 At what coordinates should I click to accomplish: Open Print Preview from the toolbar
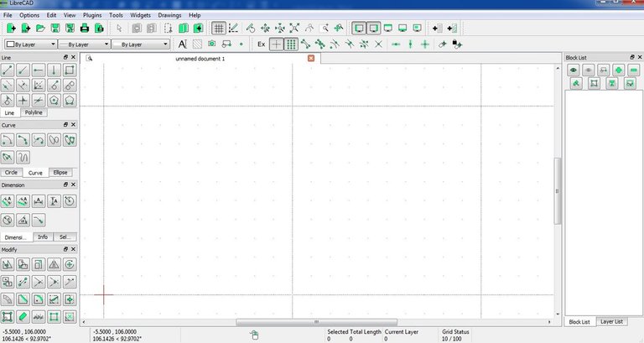[x=100, y=28]
